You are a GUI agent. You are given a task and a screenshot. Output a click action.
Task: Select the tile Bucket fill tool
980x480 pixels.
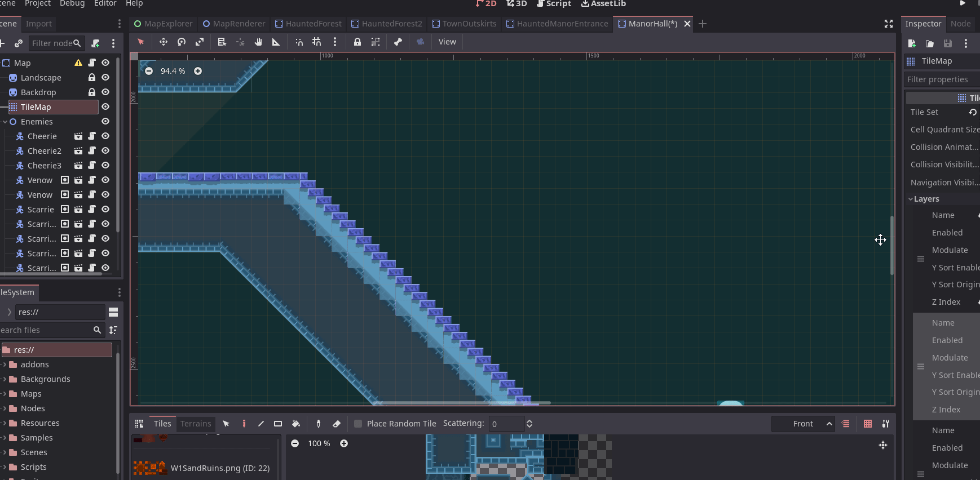coord(296,424)
